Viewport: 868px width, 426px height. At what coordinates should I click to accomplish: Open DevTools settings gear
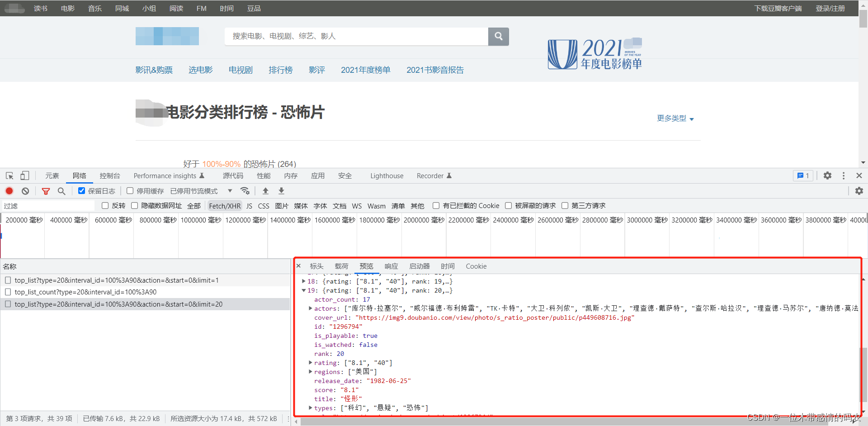click(827, 175)
